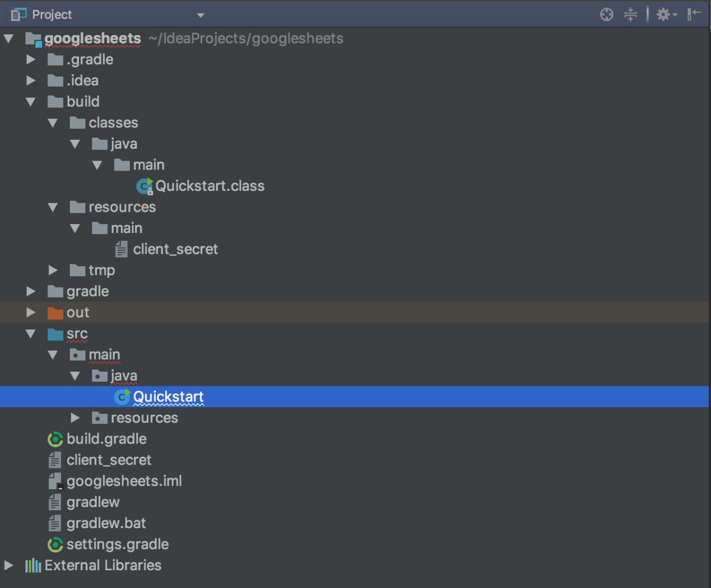Collapse the classes folder under build

(x=53, y=123)
